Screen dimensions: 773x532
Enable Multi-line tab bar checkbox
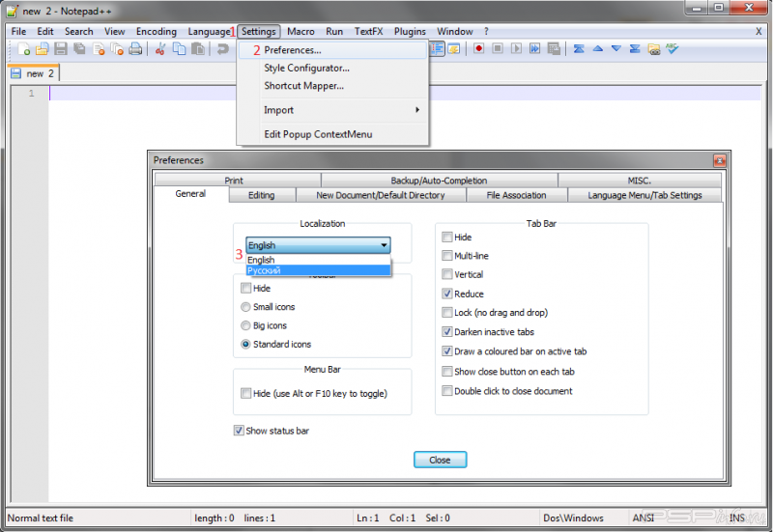(x=447, y=256)
